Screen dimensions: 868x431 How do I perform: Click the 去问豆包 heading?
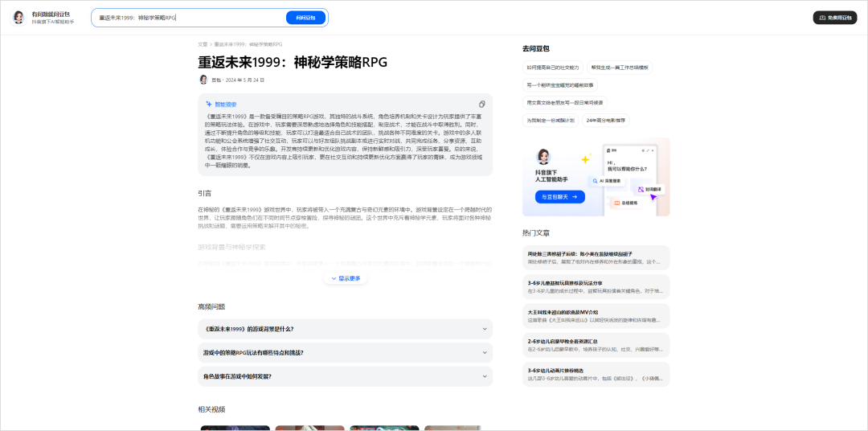pyautogui.click(x=536, y=49)
